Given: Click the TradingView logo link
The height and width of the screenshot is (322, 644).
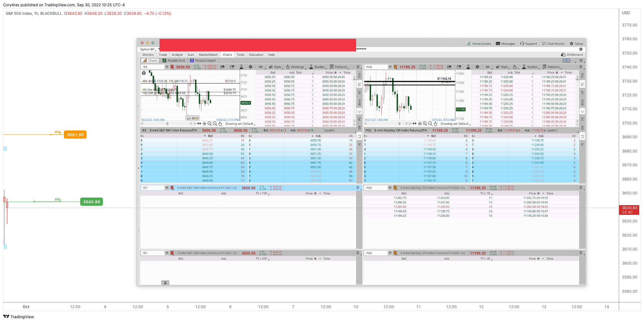Looking at the screenshot, I should coord(19,317).
